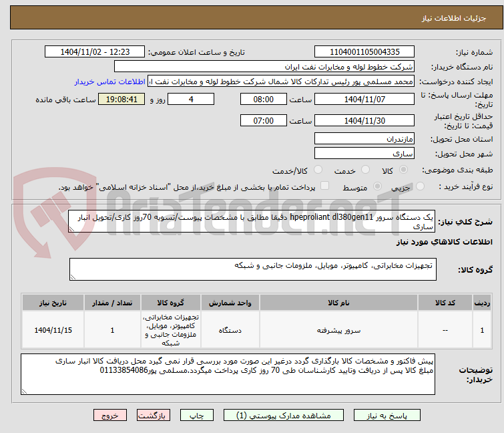Click the شماره نیاز field 1104001105004335
Screen dimensions: 504x433
(x=364, y=52)
